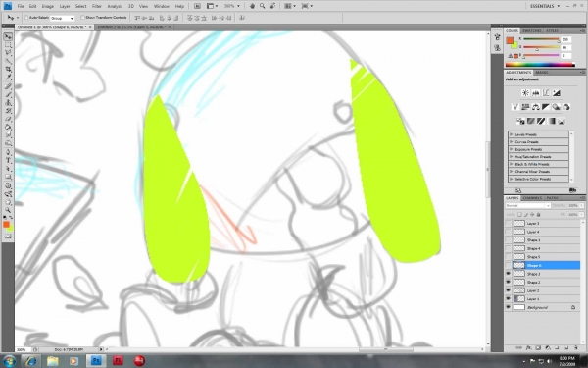
Task: Add an Exposure adjustment
Action: [x=556, y=93]
